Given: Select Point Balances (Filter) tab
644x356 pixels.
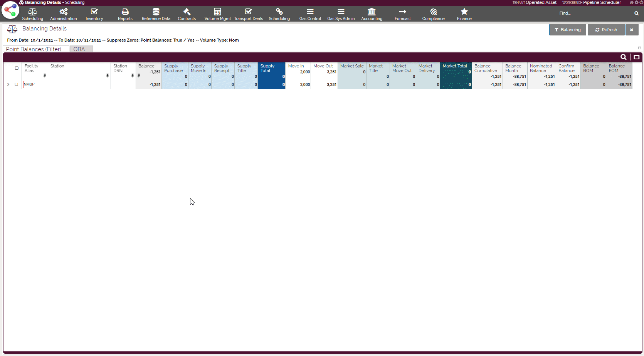Looking at the screenshot, I should pyautogui.click(x=34, y=49).
